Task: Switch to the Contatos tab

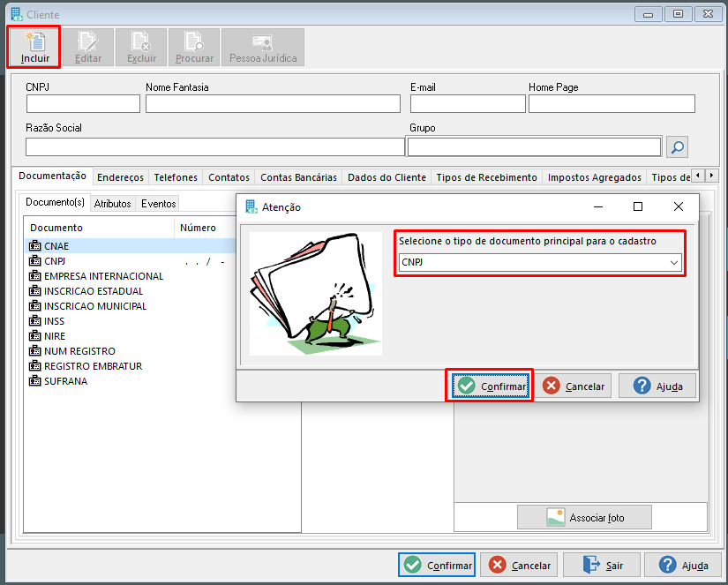Action: (229, 177)
